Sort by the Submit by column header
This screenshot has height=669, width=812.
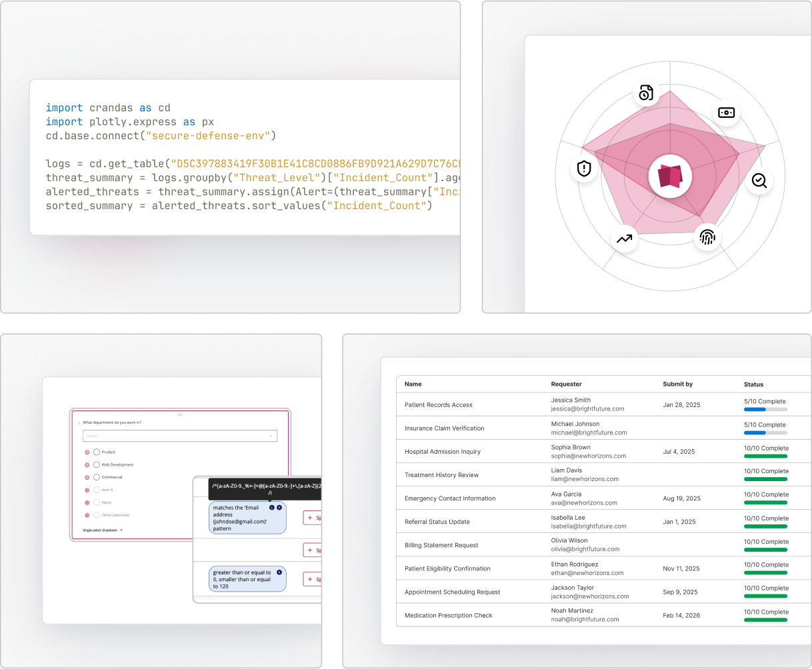[x=677, y=384]
